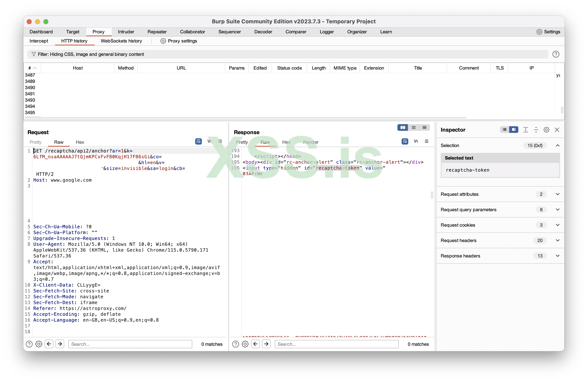This screenshot has width=588, height=382.
Task: Click the Response search input field
Action: tap(337, 344)
